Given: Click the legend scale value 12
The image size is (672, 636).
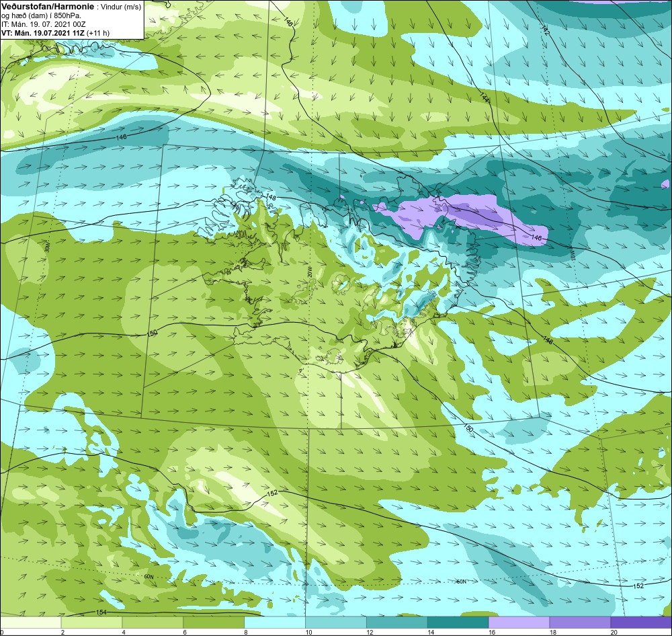Looking at the screenshot, I should (x=370, y=632).
